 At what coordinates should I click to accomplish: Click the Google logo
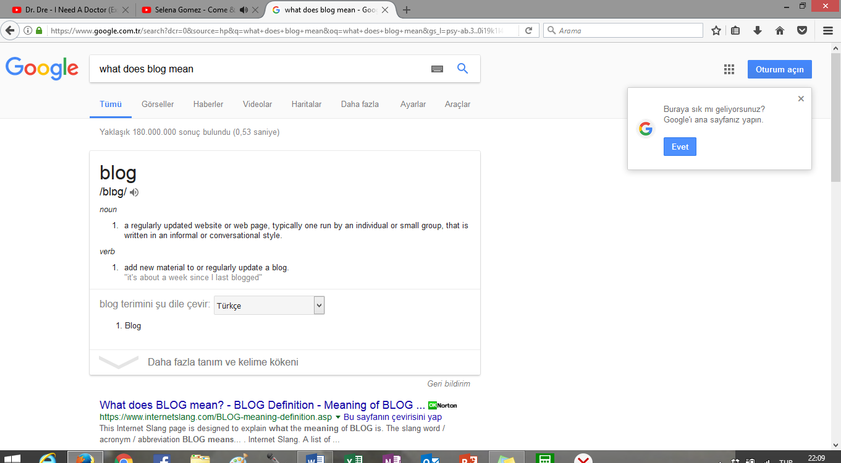tap(42, 69)
